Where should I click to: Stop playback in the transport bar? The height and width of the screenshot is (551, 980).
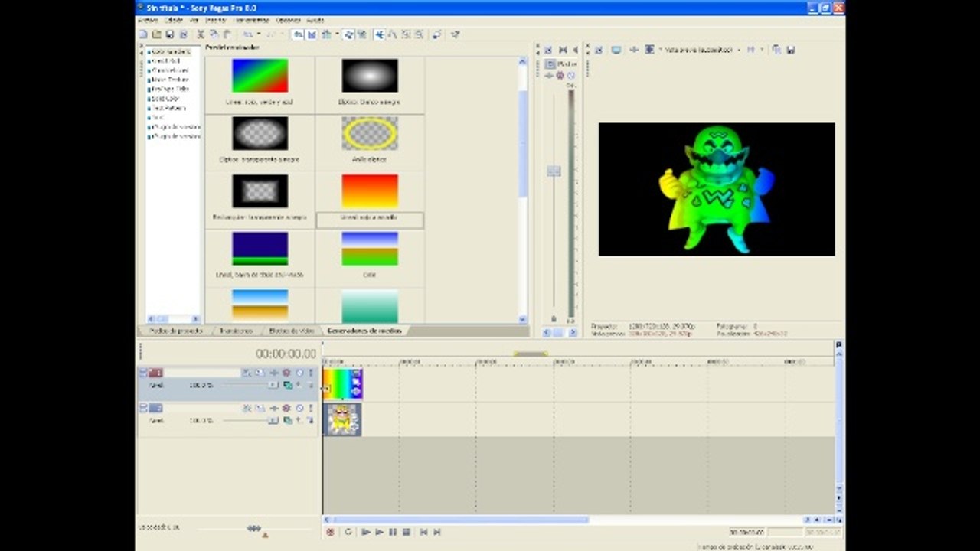[x=407, y=532]
